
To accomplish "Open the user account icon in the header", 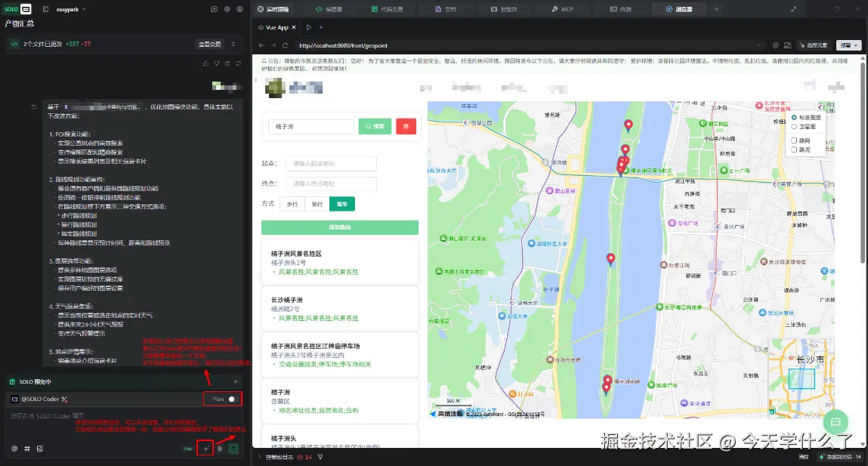I will click(239, 9).
